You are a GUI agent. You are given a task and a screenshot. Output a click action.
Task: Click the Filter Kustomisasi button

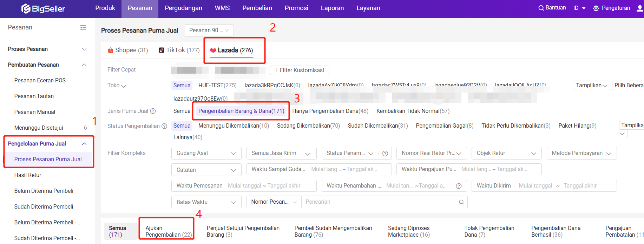coord(300,70)
